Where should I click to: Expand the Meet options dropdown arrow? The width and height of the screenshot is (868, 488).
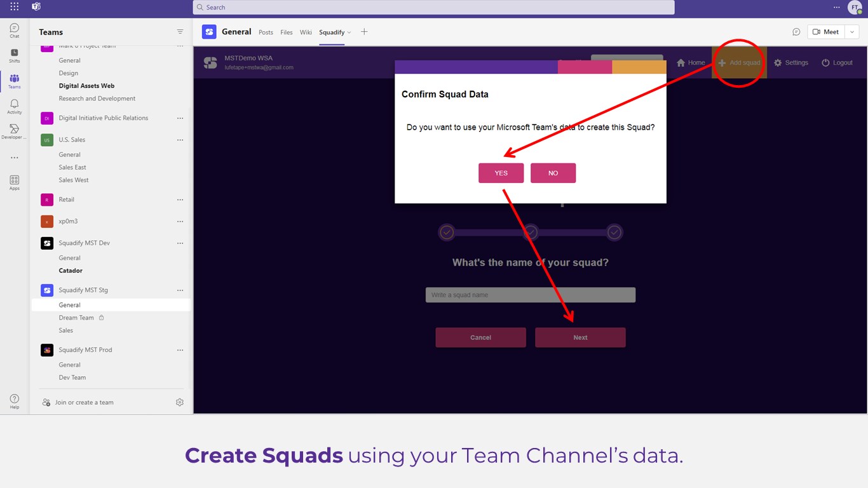(852, 32)
